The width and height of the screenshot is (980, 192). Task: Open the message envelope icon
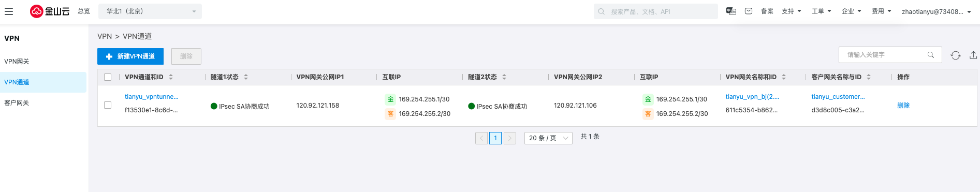click(x=749, y=11)
